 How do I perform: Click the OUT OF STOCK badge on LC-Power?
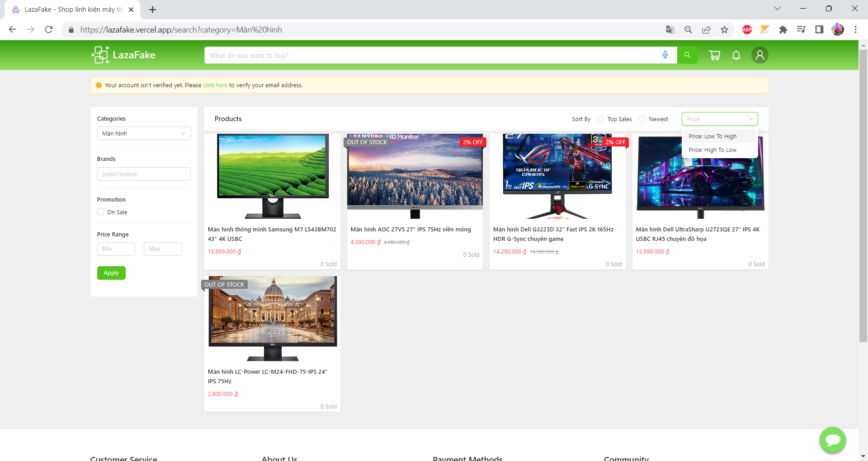tap(224, 284)
